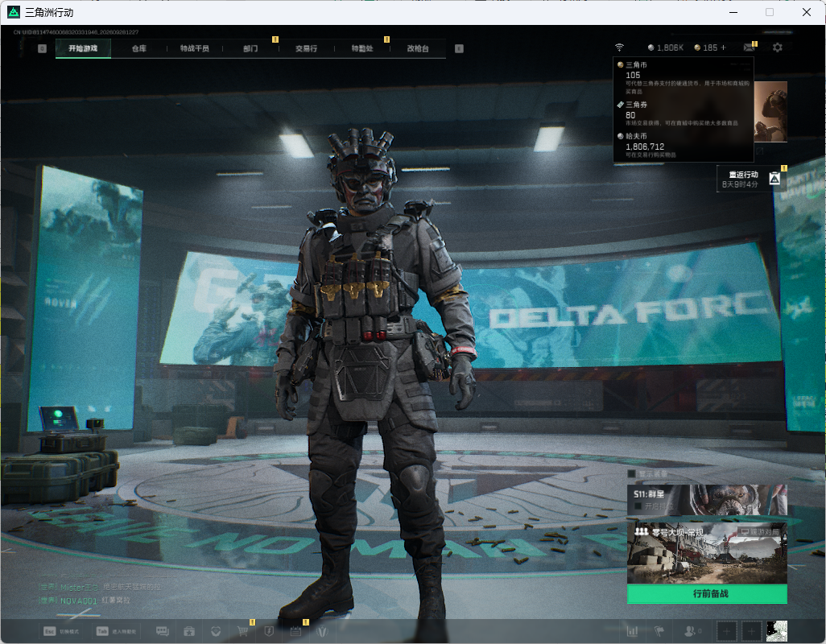The height and width of the screenshot is (644, 826).
Task: Click the player avatar in bottom corner
Action: (777, 631)
